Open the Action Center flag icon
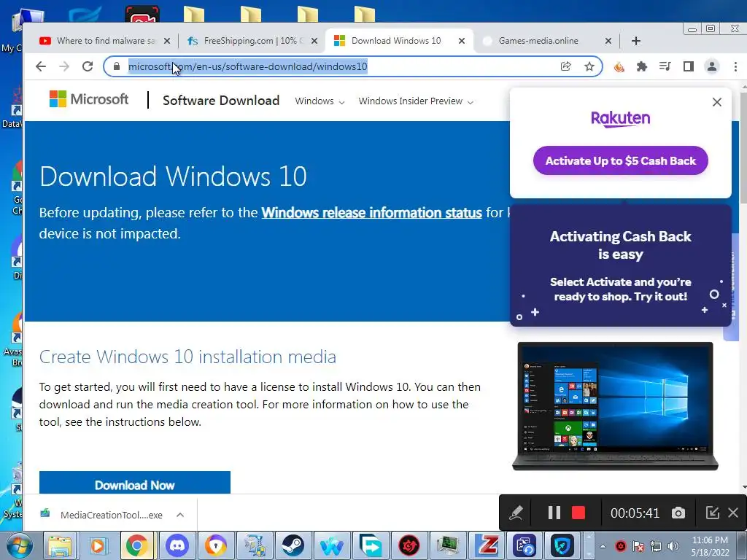Image resolution: width=747 pixels, height=560 pixels. coord(638,546)
